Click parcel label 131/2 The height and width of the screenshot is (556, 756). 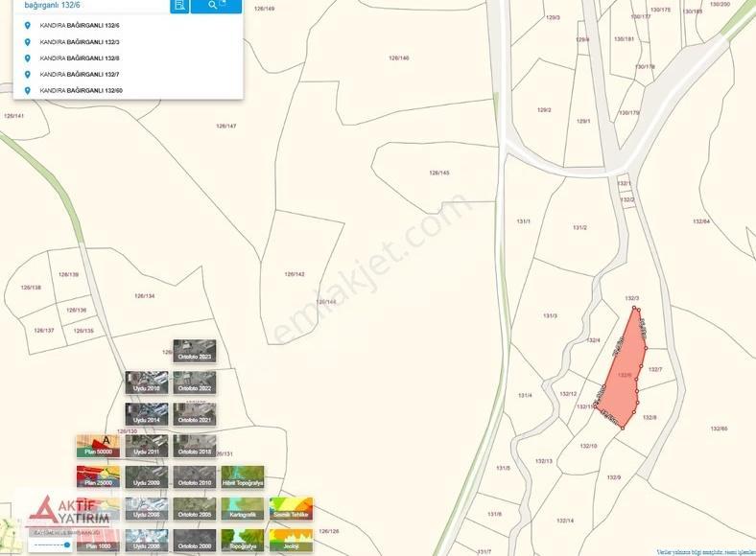coord(580,227)
